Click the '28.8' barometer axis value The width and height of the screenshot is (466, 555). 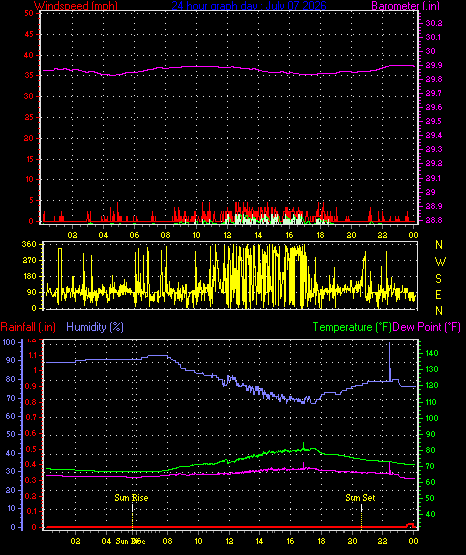(434, 220)
